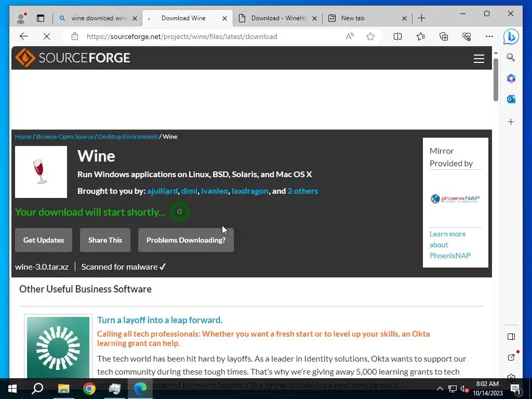Open the Windows Start menu
This screenshot has width=532, height=399.
coord(12,389)
